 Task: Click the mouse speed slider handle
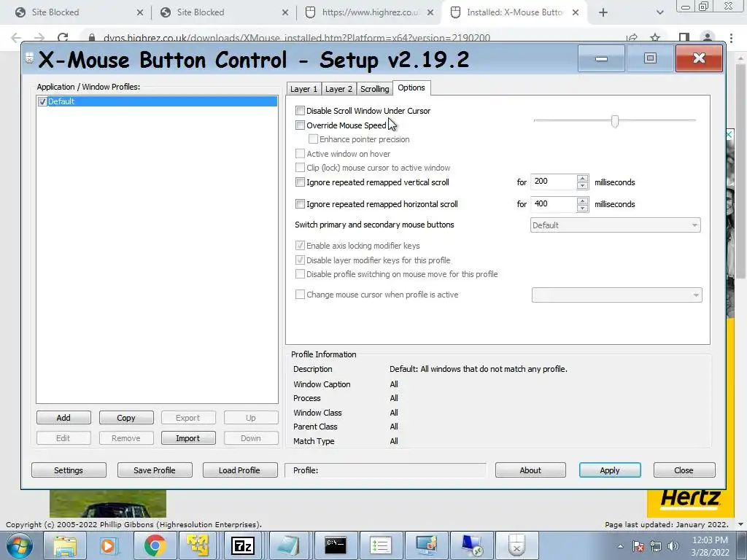point(614,121)
